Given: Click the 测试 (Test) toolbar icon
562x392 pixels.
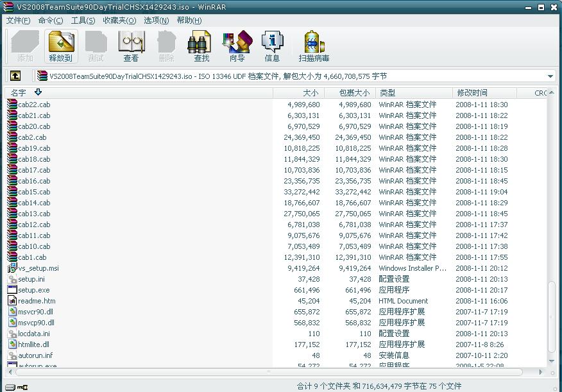Looking at the screenshot, I should [96, 46].
